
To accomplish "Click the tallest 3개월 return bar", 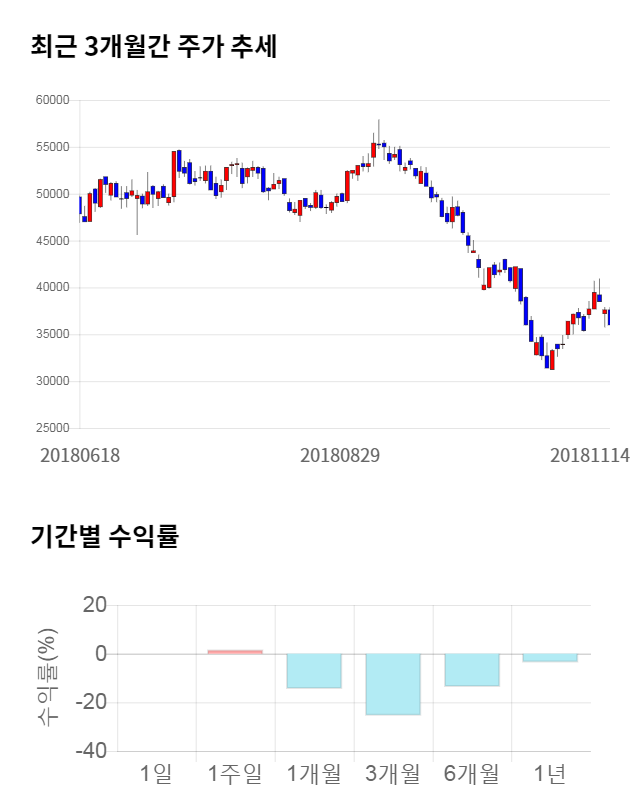I will tap(393, 684).
